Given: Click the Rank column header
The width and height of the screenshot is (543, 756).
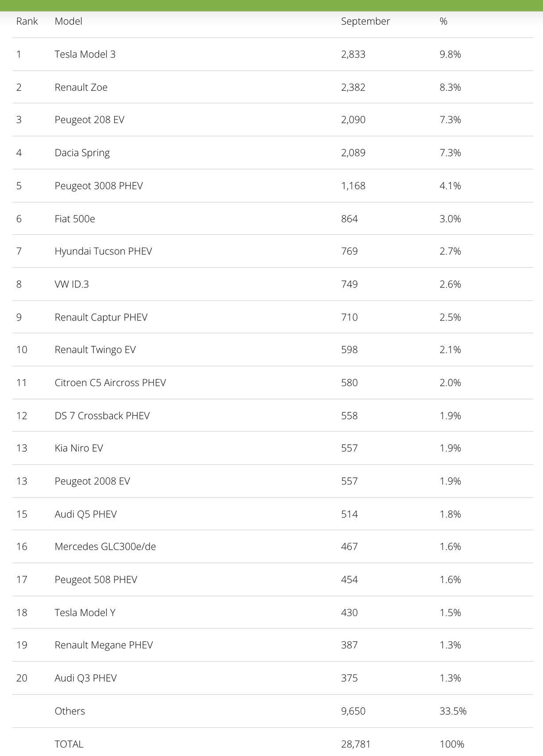Looking at the screenshot, I should (x=27, y=21).
